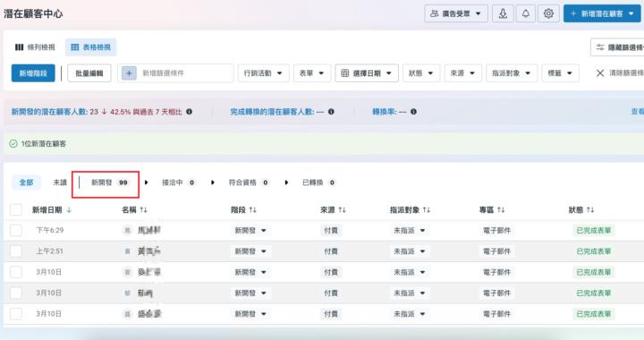Select the 新開發 99 stage tab

click(109, 183)
